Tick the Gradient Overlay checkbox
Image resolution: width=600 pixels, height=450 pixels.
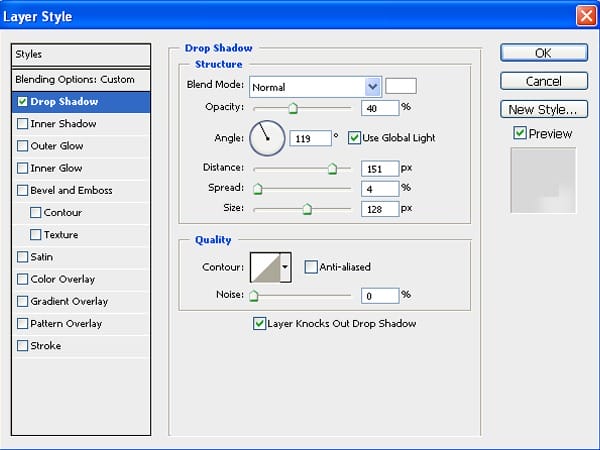click(23, 301)
